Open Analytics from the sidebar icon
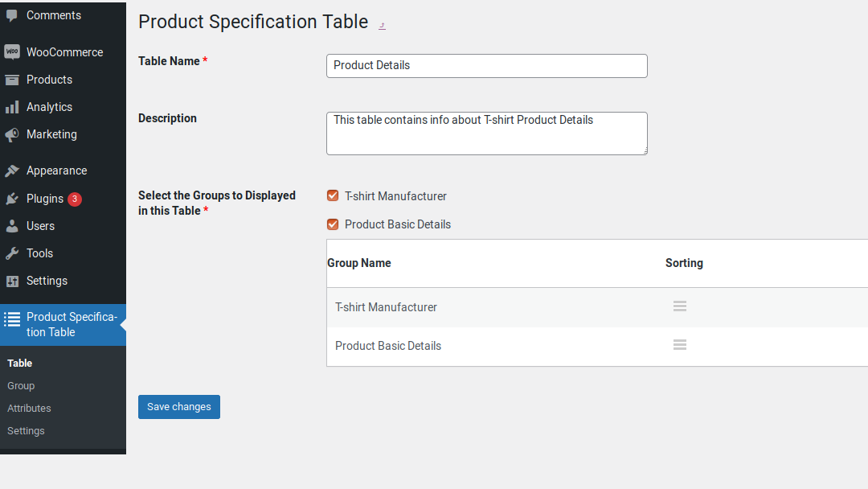The width and height of the screenshot is (868, 489). pos(11,106)
